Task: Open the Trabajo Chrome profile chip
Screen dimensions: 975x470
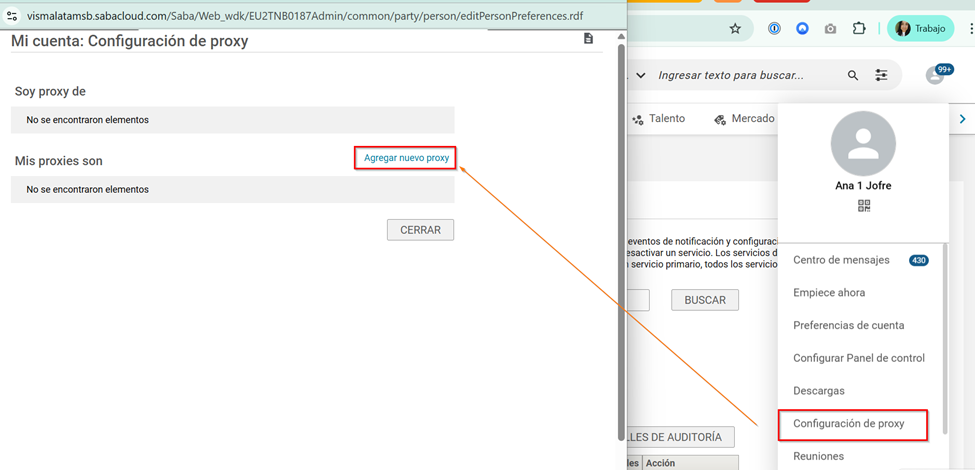Action: 920,29
